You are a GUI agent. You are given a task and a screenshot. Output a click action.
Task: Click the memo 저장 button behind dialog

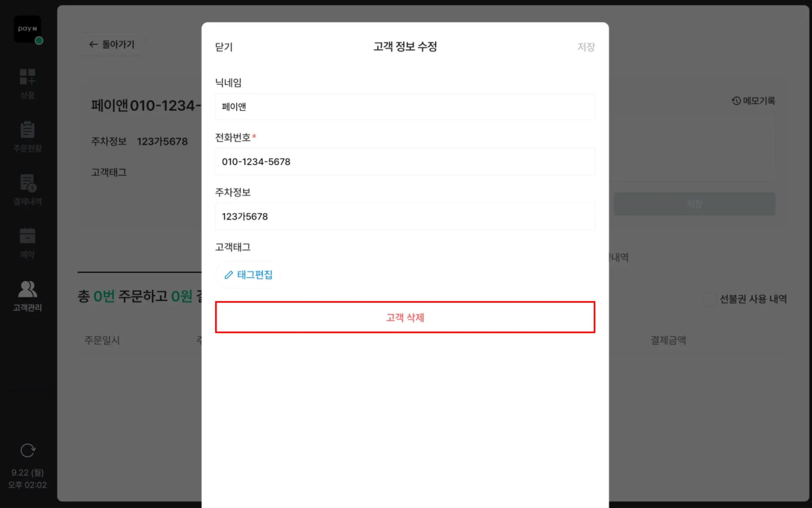click(x=694, y=204)
